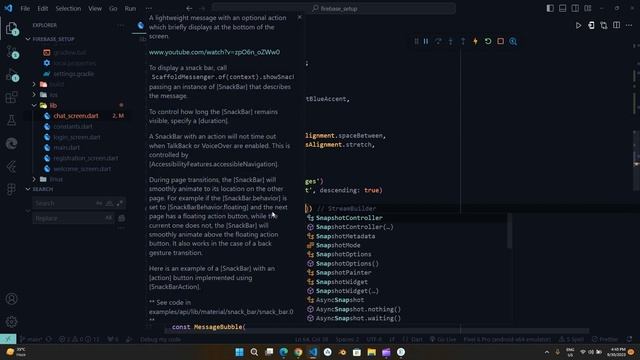Open more editor actions ellipsis
The image size is (640, 360).
coord(629,25)
